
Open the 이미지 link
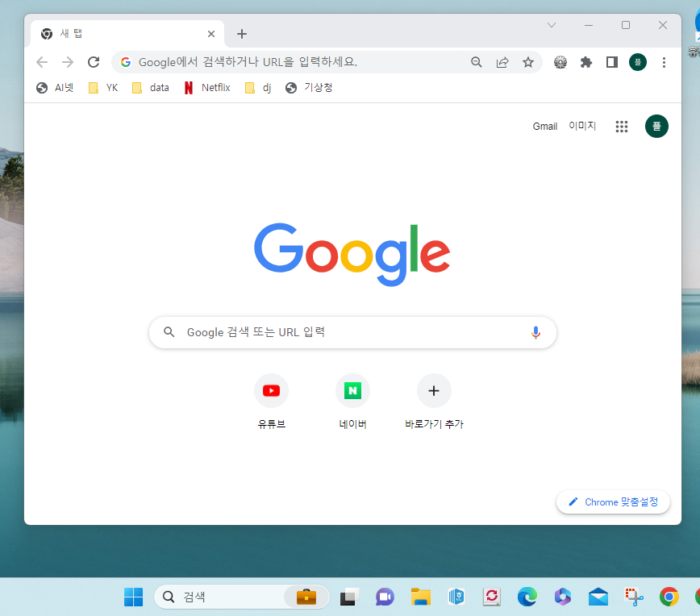tap(582, 126)
